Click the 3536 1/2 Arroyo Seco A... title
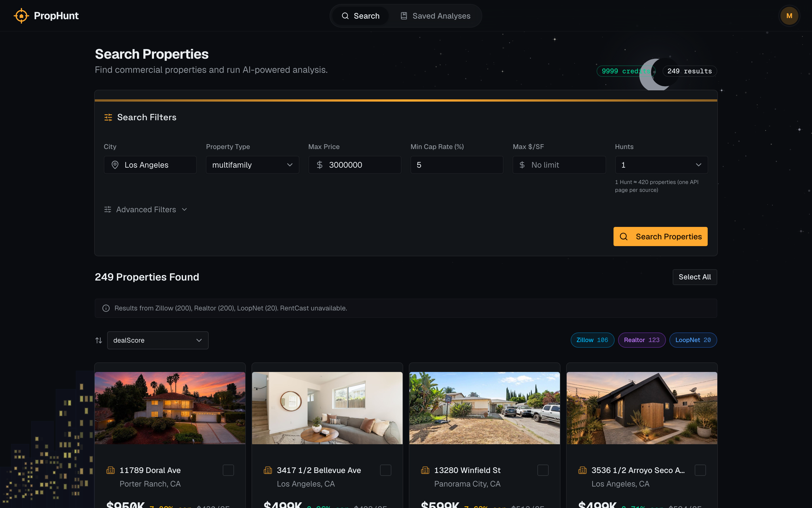 coord(638,470)
